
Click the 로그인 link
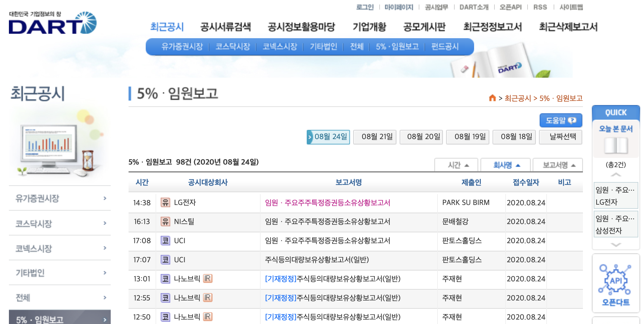[x=365, y=7]
